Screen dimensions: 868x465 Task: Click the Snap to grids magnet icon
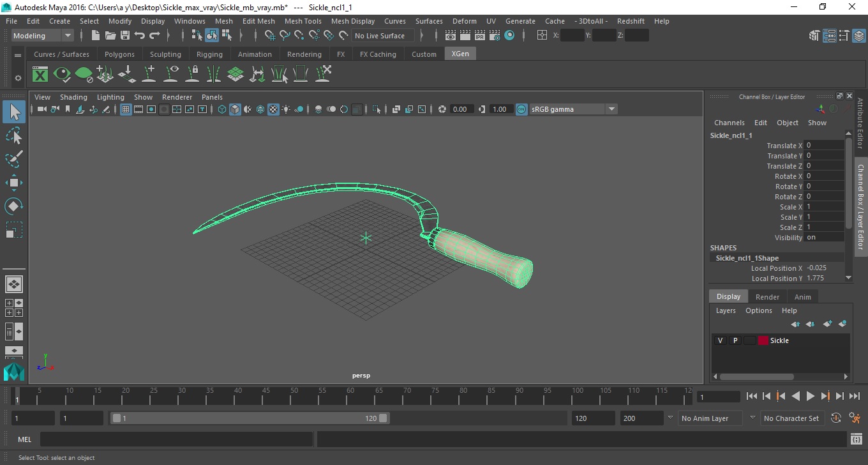point(270,36)
